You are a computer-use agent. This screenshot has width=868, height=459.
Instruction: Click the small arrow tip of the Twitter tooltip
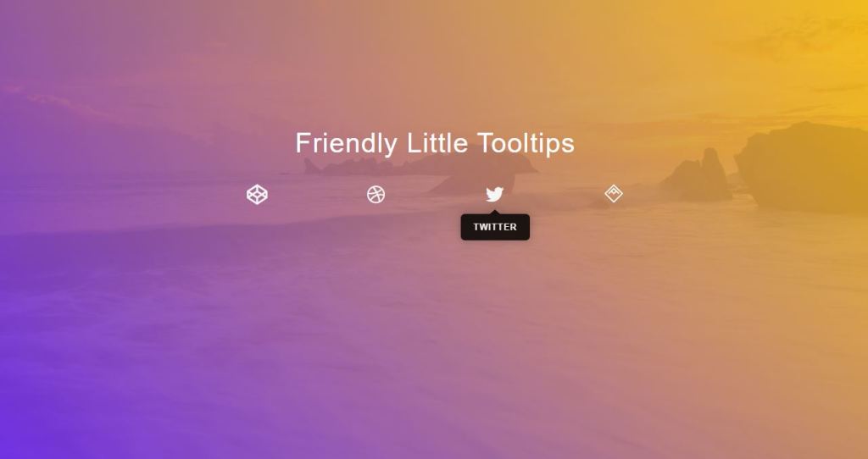point(495,212)
